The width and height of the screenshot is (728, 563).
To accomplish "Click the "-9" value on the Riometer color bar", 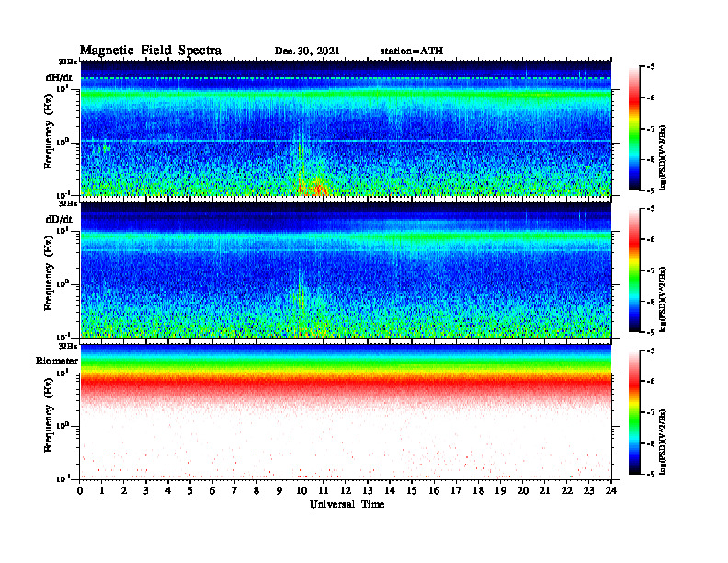I will [650, 474].
